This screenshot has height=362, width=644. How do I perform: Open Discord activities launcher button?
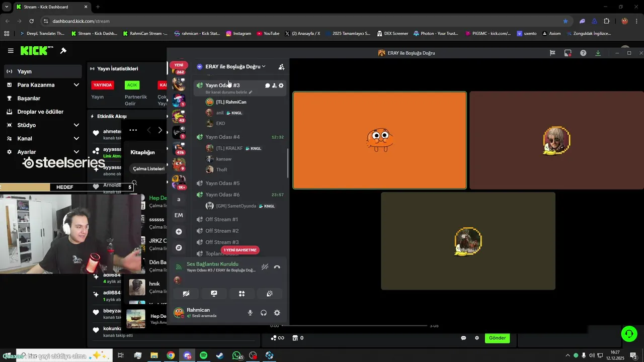[x=242, y=294]
